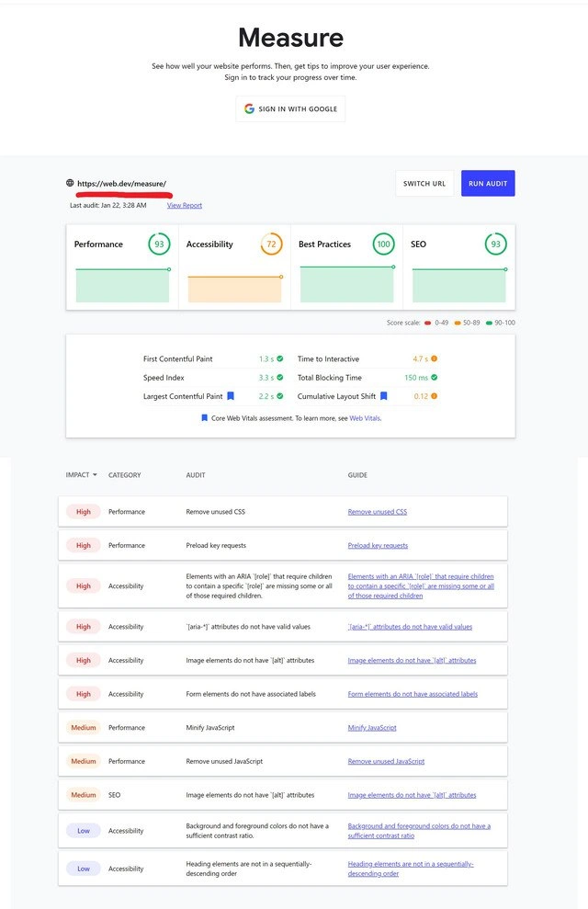The image size is (588, 909).
Task: Click Medium badge on Minify JavaScript row
Action: 84,728
